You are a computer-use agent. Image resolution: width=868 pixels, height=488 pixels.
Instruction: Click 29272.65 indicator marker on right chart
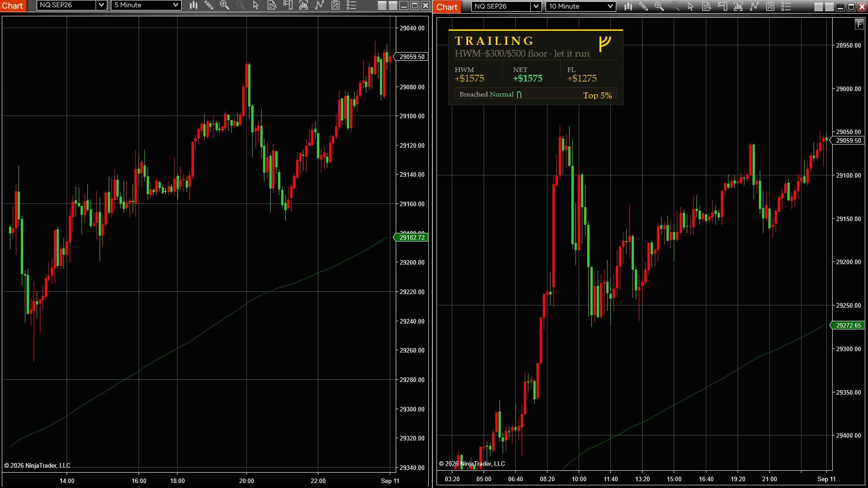(848, 325)
